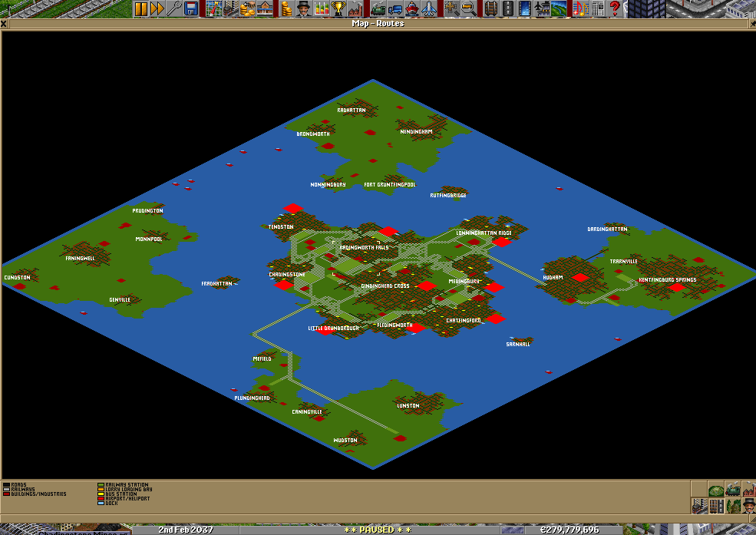Toggle town names button with buildings icon
This screenshot has width=756, height=535.
(x=700, y=506)
